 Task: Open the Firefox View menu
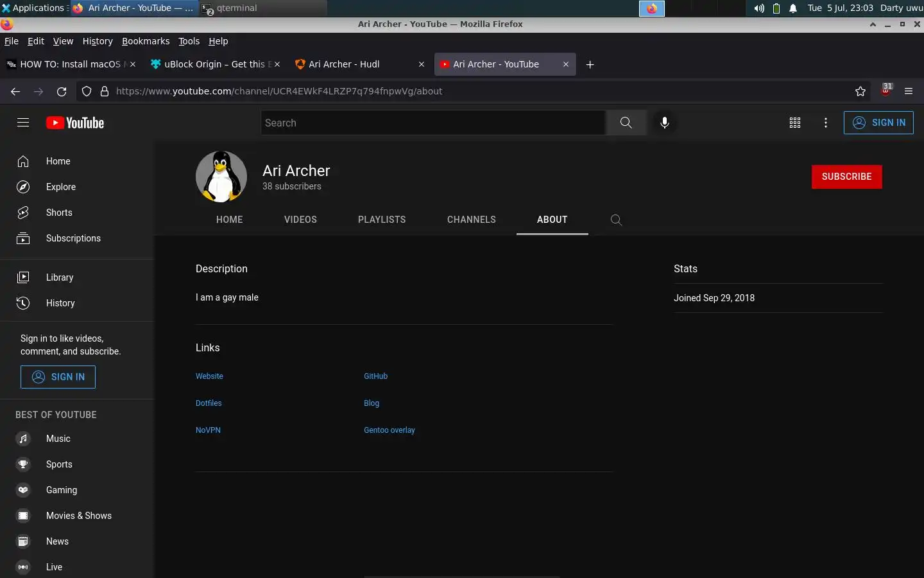[63, 41]
